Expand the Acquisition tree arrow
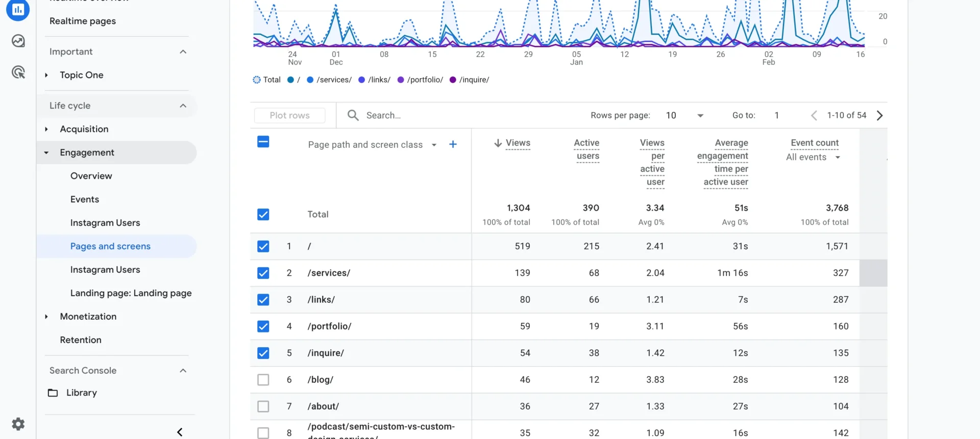 tap(46, 129)
